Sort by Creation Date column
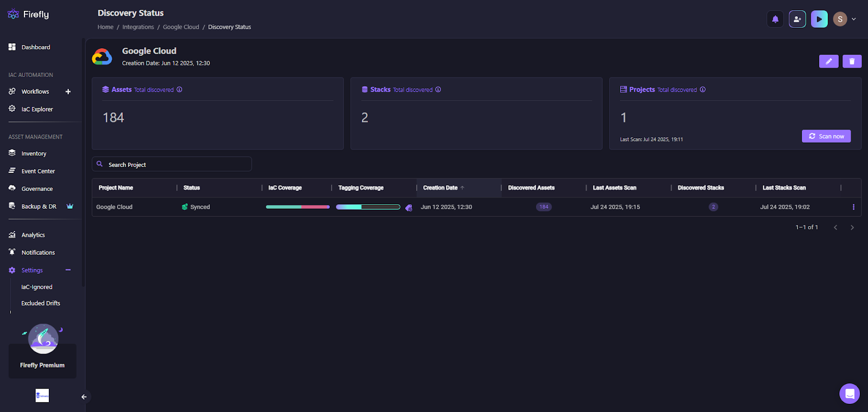Image resolution: width=868 pixels, height=412 pixels. [x=440, y=188]
